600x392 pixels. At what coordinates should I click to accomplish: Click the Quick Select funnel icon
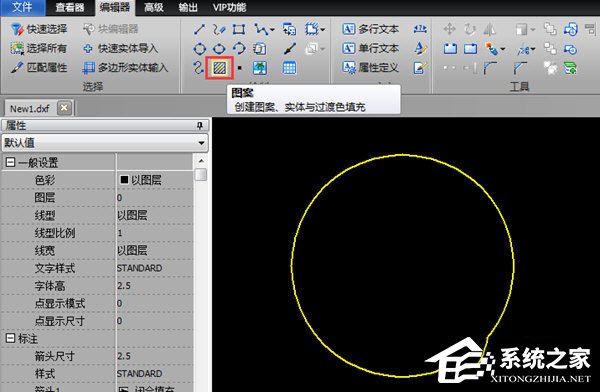click(x=17, y=29)
